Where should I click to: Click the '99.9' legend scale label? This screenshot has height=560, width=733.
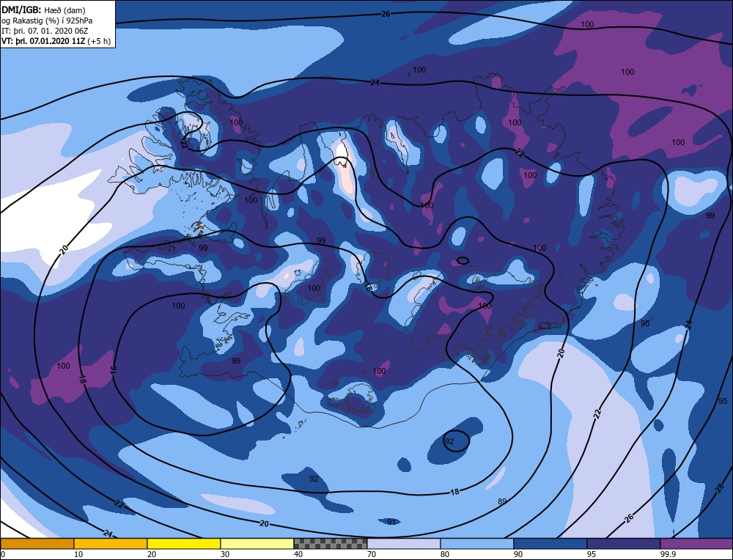coord(666,554)
